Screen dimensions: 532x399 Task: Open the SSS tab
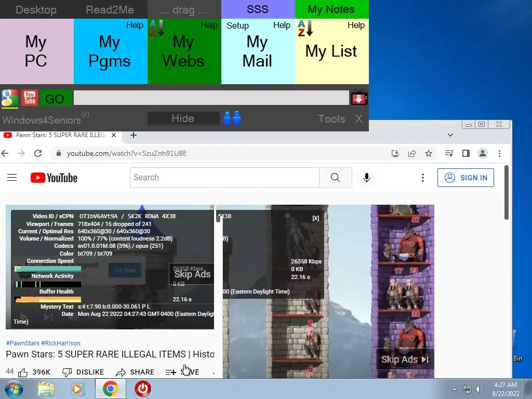258,9
